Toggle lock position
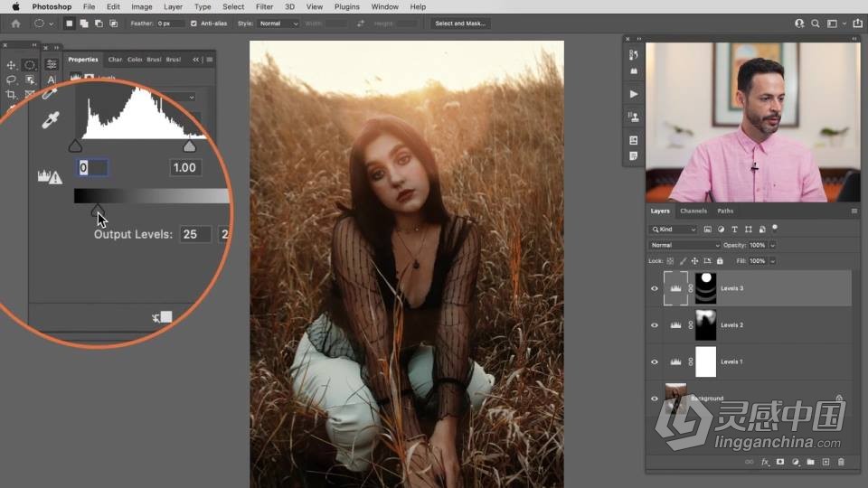868x488 pixels. [x=694, y=261]
